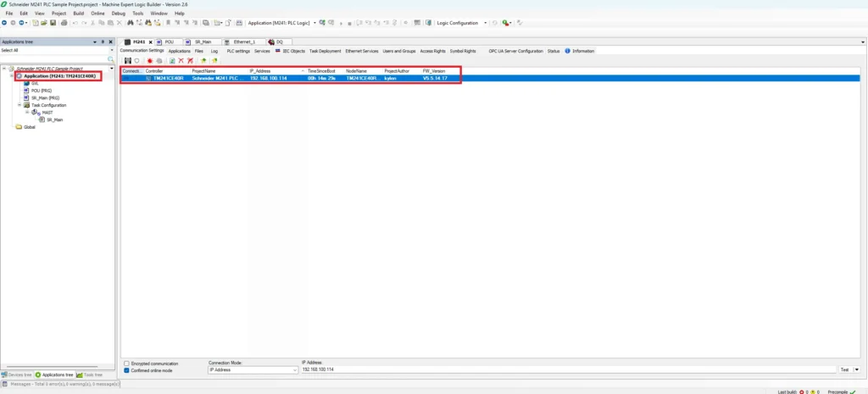868x394 pixels.
Task: Collapse the MAST task tree node
Action: pyautogui.click(x=26, y=112)
